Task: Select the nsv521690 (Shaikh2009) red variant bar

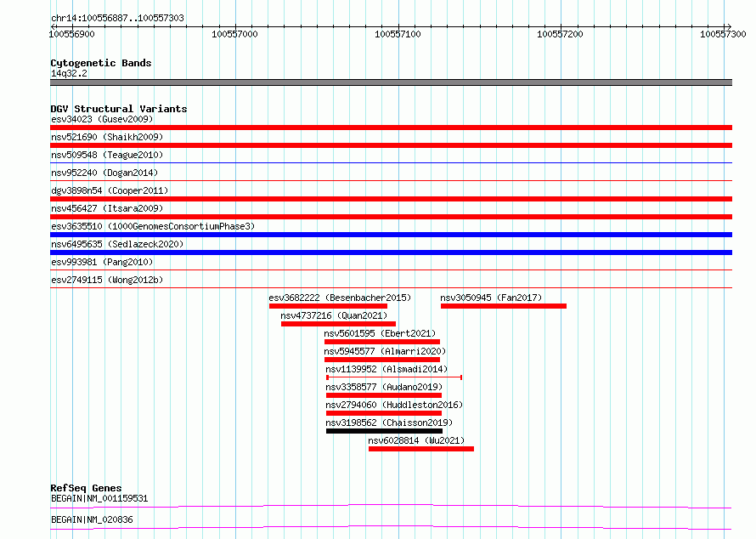Action: click(x=391, y=145)
